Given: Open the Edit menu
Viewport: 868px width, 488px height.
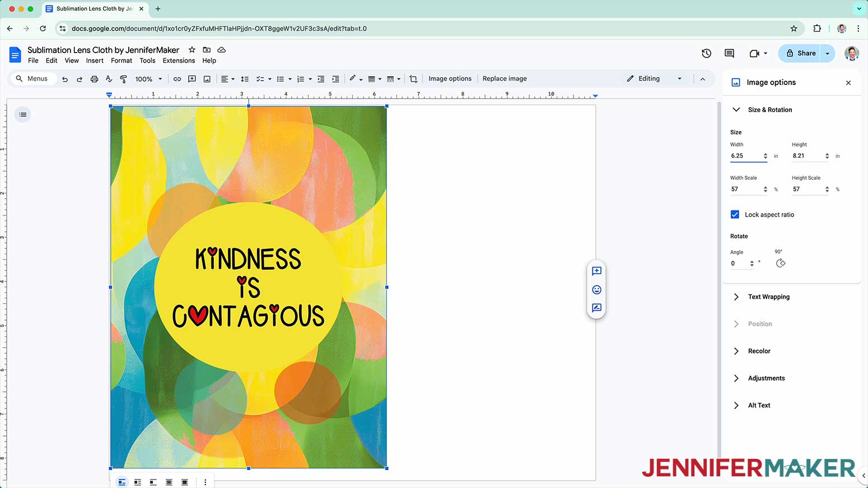Looking at the screenshot, I should tap(52, 60).
